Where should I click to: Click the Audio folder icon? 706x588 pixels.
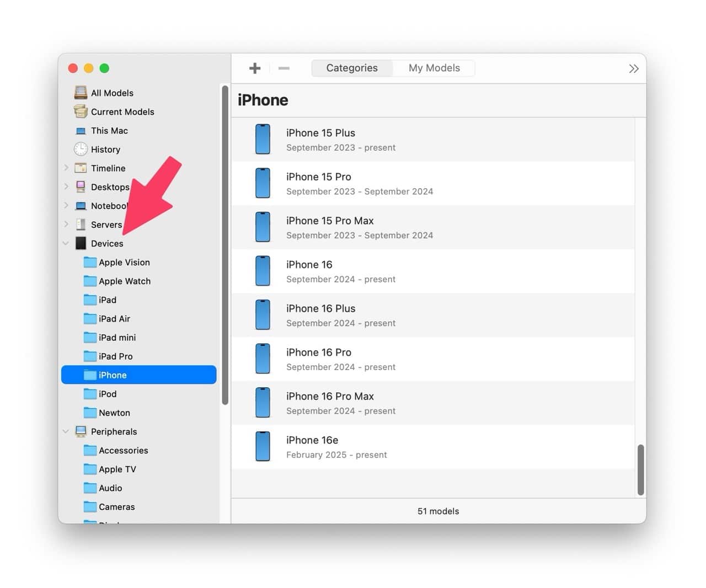pyautogui.click(x=90, y=488)
